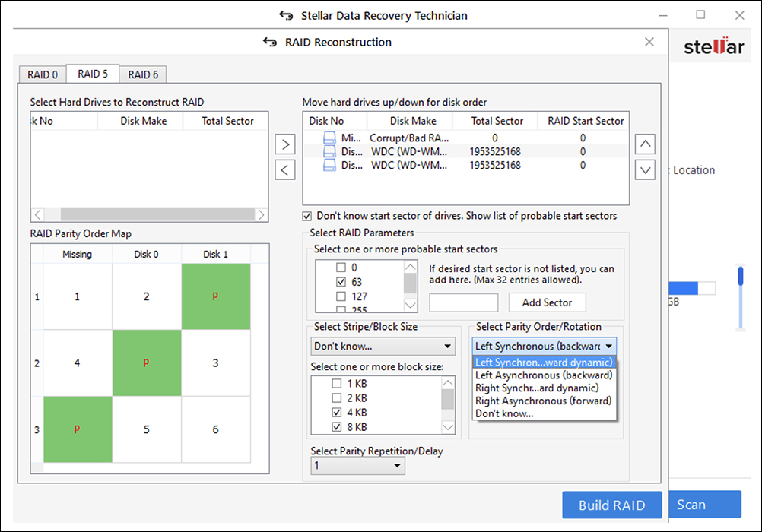
Task: Switch to the RAID 5 tab
Action: coord(93,74)
